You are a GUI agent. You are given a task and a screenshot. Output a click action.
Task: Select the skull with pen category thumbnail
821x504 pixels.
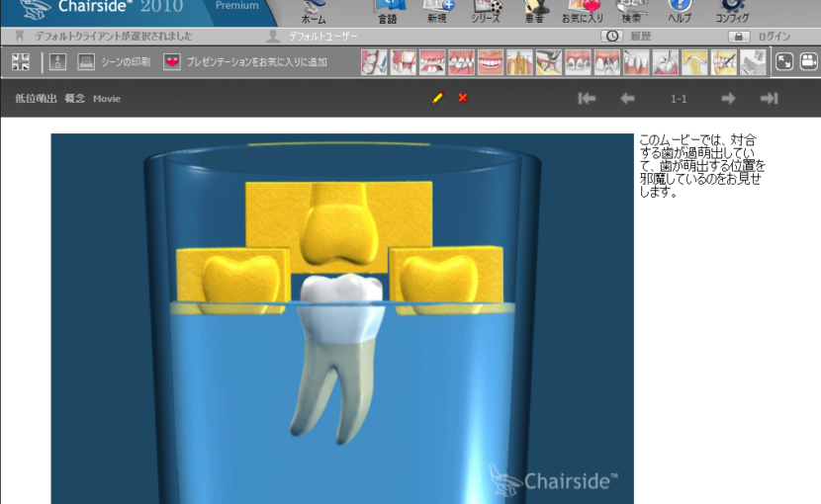[724, 62]
